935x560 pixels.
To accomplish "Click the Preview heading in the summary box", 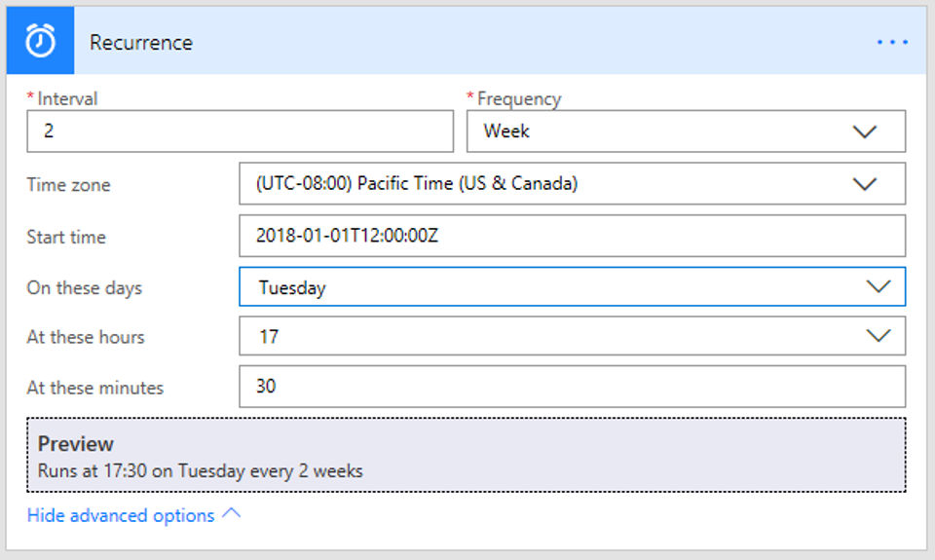I will pyautogui.click(x=76, y=444).
